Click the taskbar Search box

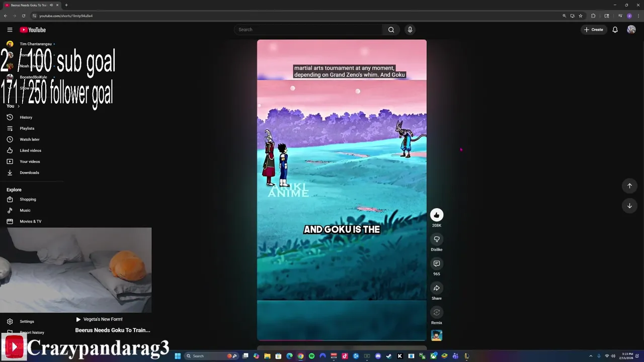coord(211,356)
